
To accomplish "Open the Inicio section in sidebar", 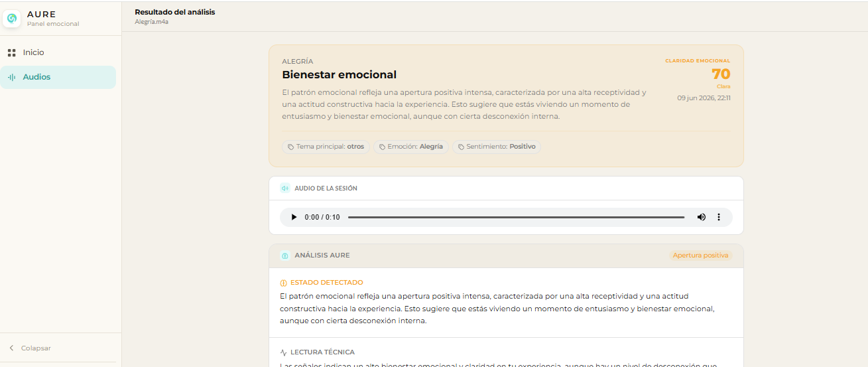I will pyautogui.click(x=58, y=52).
